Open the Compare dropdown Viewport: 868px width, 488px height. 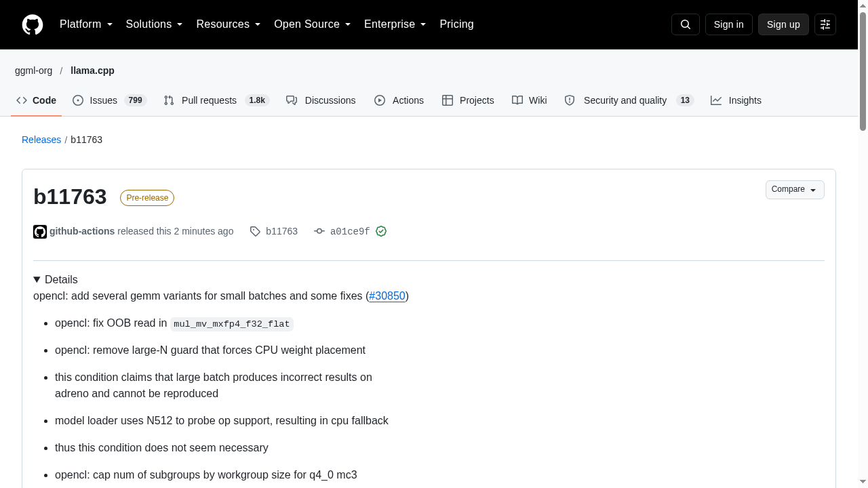[x=795, y=190]
